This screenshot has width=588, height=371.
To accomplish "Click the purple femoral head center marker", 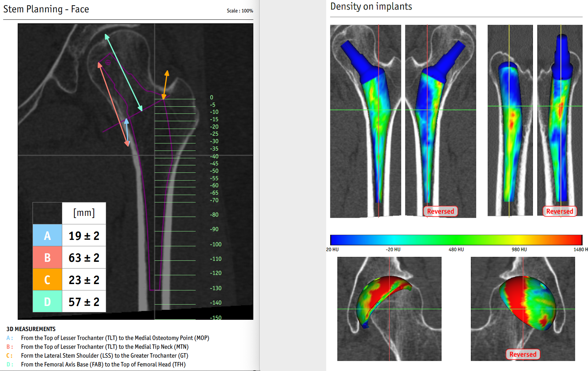I will (x=108, y=62).
